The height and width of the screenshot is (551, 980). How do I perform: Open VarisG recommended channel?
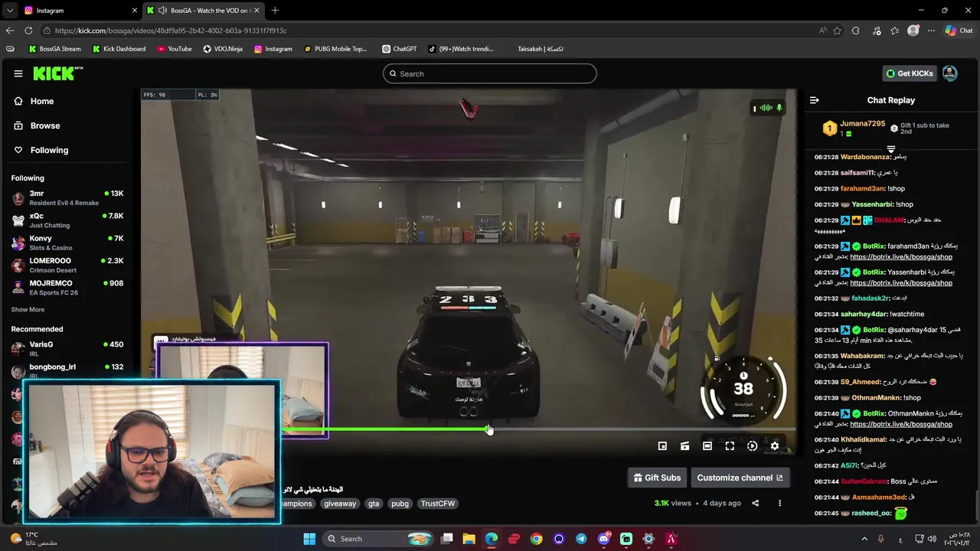67,349
